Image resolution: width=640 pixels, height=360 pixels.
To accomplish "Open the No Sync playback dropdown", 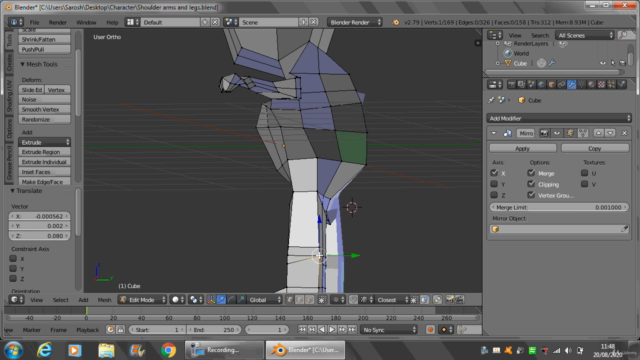I will 389,329.
